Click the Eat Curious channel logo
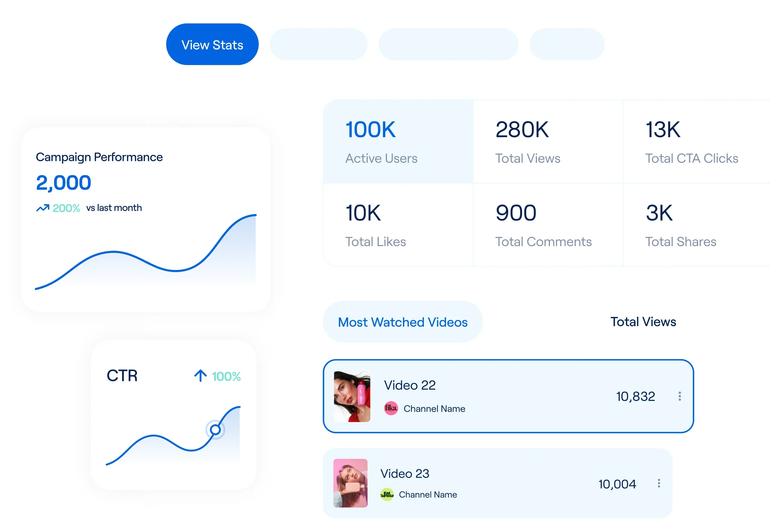 [x=387, y=494]
